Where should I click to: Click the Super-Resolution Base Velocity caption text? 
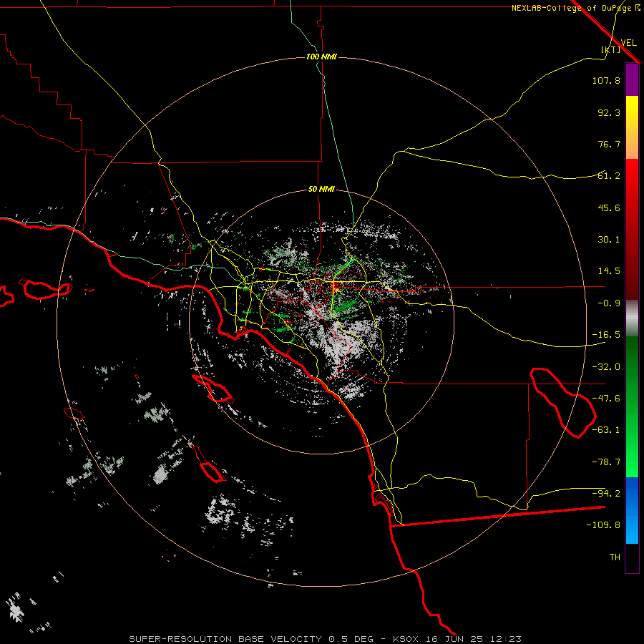(x=325, y=639)
